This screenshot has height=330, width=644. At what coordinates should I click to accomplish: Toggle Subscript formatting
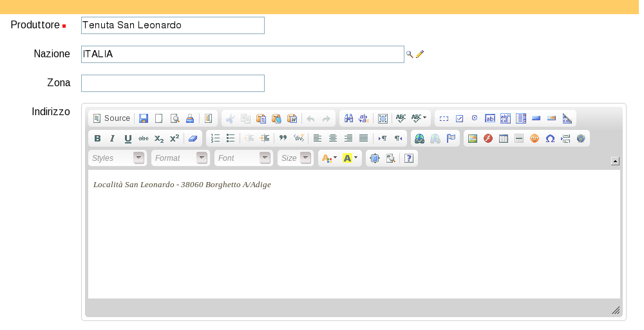click(159, 138)
